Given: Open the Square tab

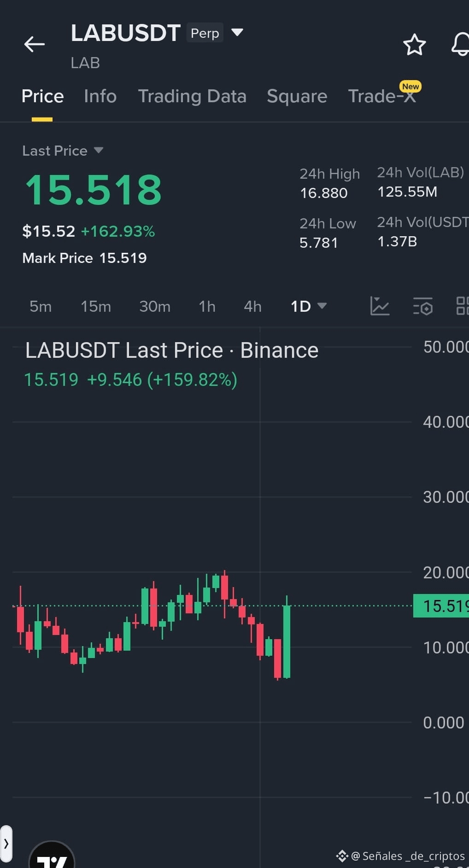Looking at the screenshot, I should [x=297, y=96].
